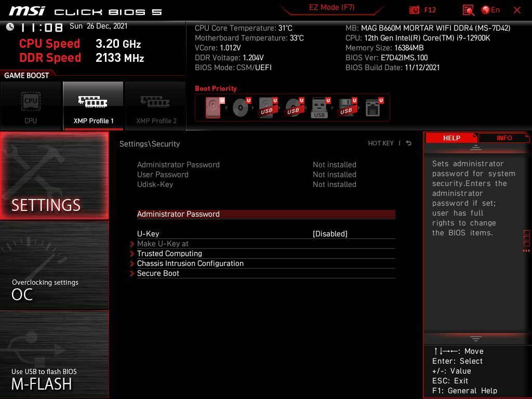Select the Administrator Password option

[178, 214]
